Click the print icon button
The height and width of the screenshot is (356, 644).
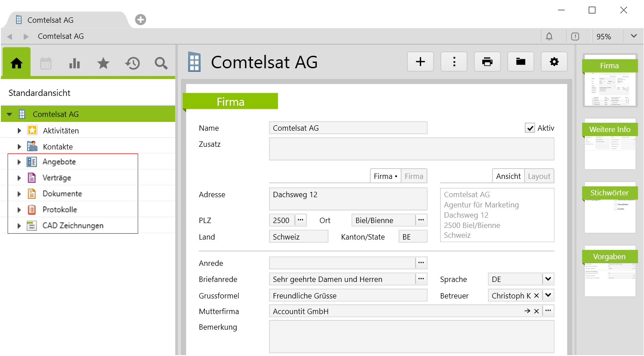pos(487,62)
